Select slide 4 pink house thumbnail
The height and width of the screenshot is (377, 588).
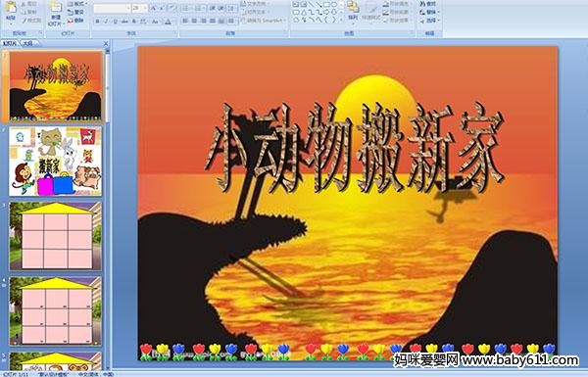tap(56, 311)
